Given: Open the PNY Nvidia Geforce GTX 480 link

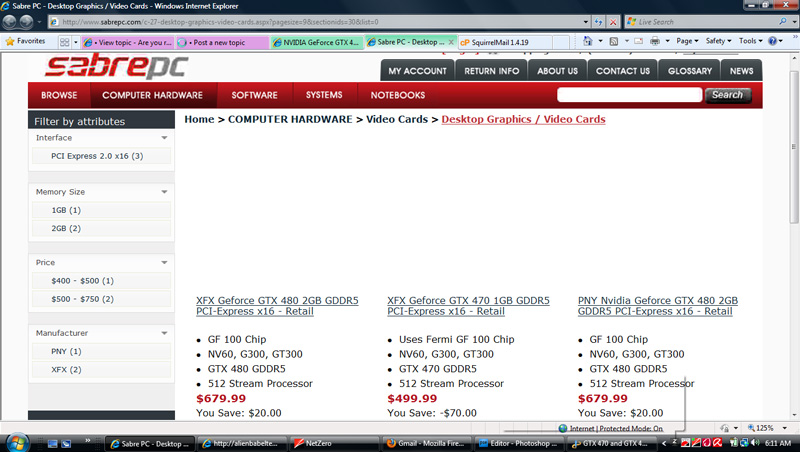Looking at the screenshot, I should pos(658,306).
